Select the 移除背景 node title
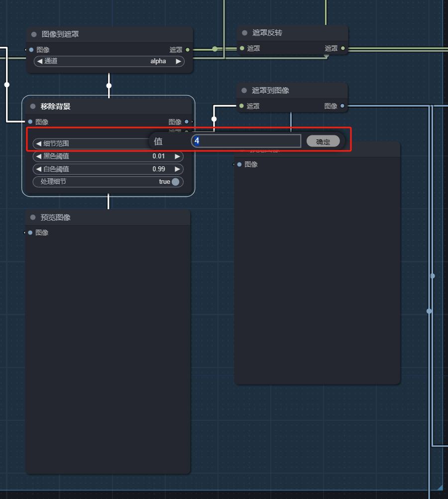Image resolution: width=448 pixels, height=499 pixels. (x=55, y=106)
